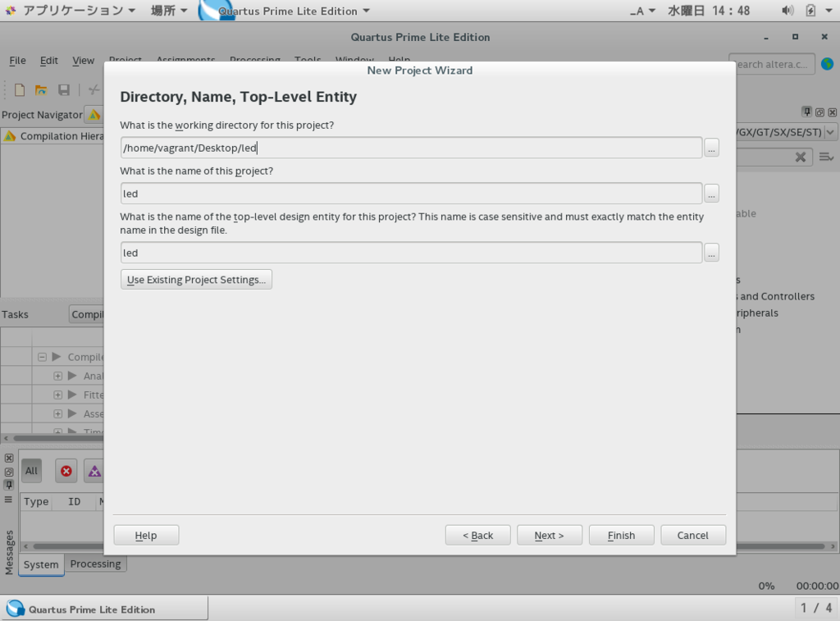The width and height of the screenshot is (840, 621).
Task: Open the device family dropdown arrow
Action: coord(830,132)
